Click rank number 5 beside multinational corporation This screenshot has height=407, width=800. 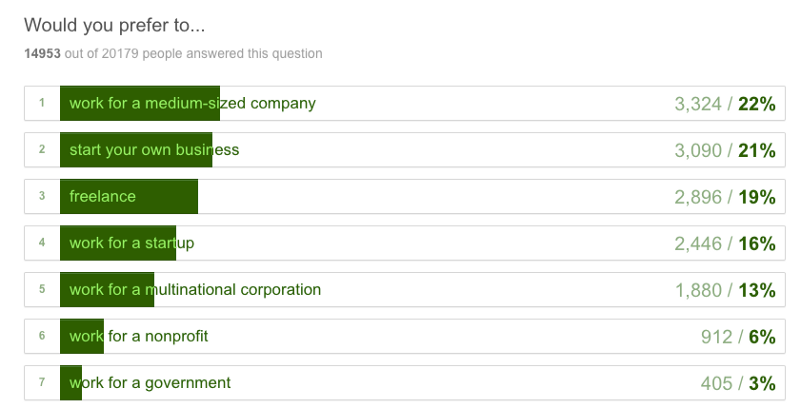(42, 290)
